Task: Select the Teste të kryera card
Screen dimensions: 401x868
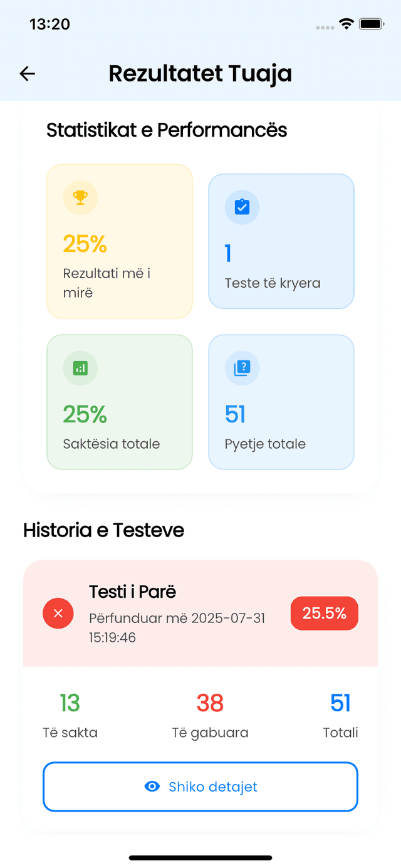Action: click(281, 241)
